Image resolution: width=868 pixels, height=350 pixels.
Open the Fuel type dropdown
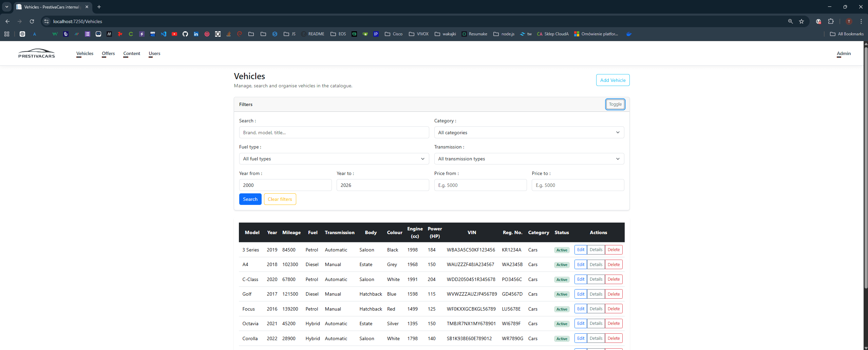click(x=334, y=159)
